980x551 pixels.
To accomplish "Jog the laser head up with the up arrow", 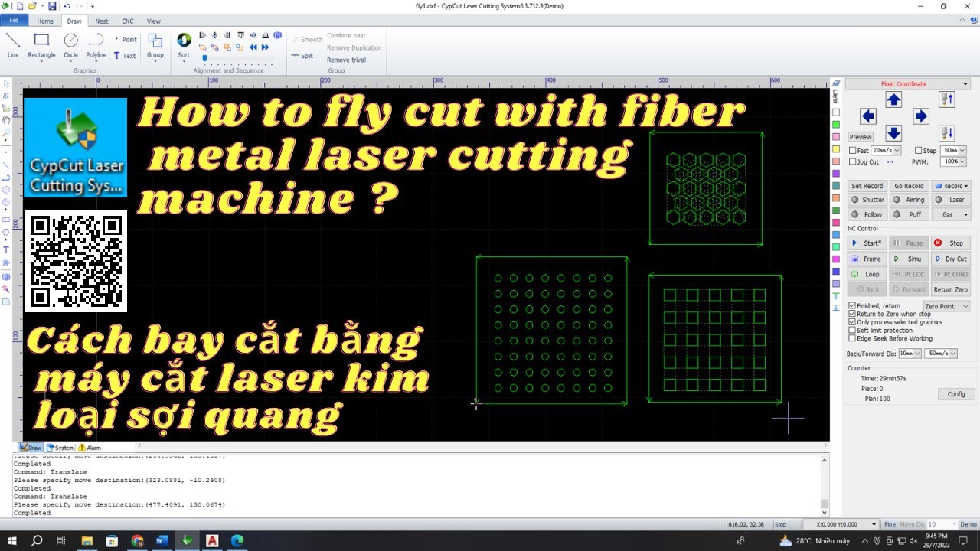I will pos(893,99).
